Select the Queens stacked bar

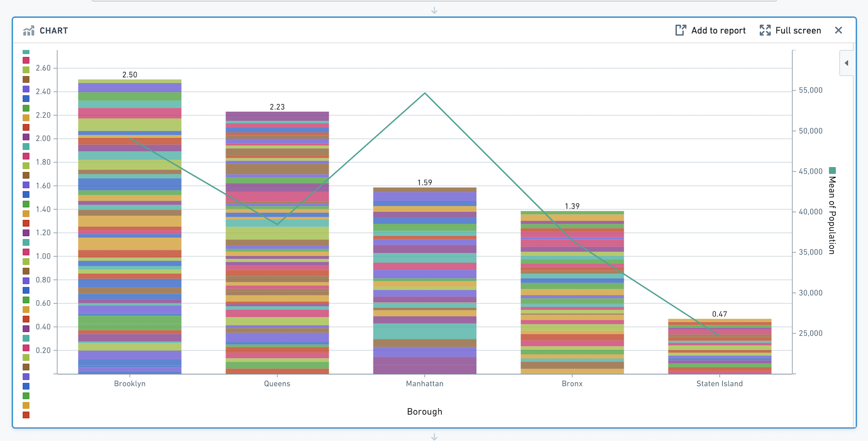pos(277,243)
